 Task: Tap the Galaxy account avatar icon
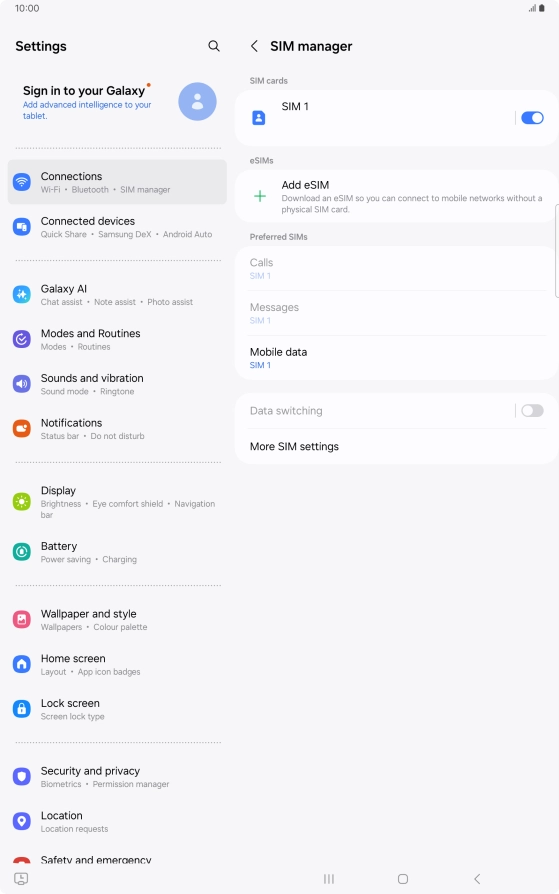[x=197, y=101]
